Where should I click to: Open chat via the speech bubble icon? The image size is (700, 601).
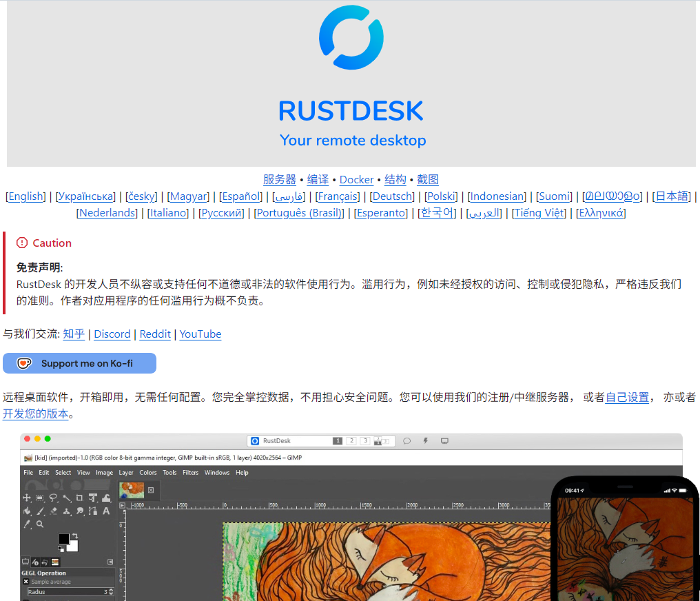click(x=407, y=441)
